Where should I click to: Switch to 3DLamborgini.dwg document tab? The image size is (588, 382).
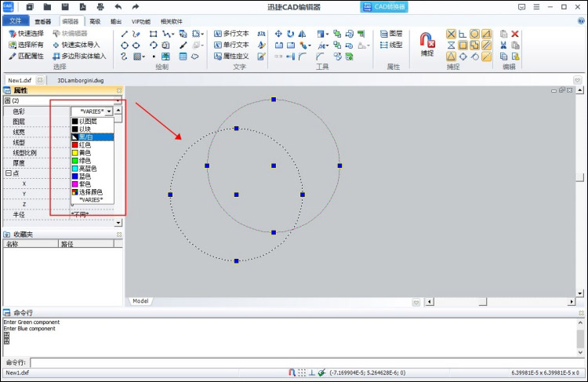(81, 80)
